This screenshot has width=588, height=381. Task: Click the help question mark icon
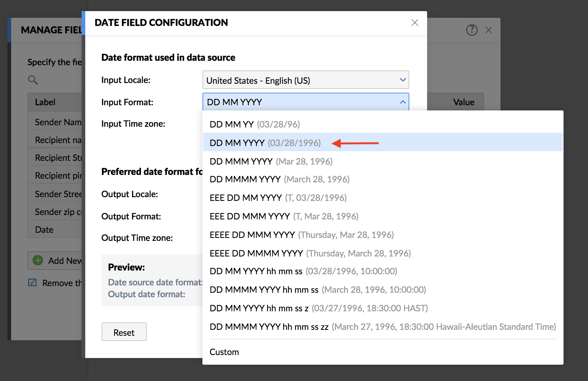pos(472,30)
